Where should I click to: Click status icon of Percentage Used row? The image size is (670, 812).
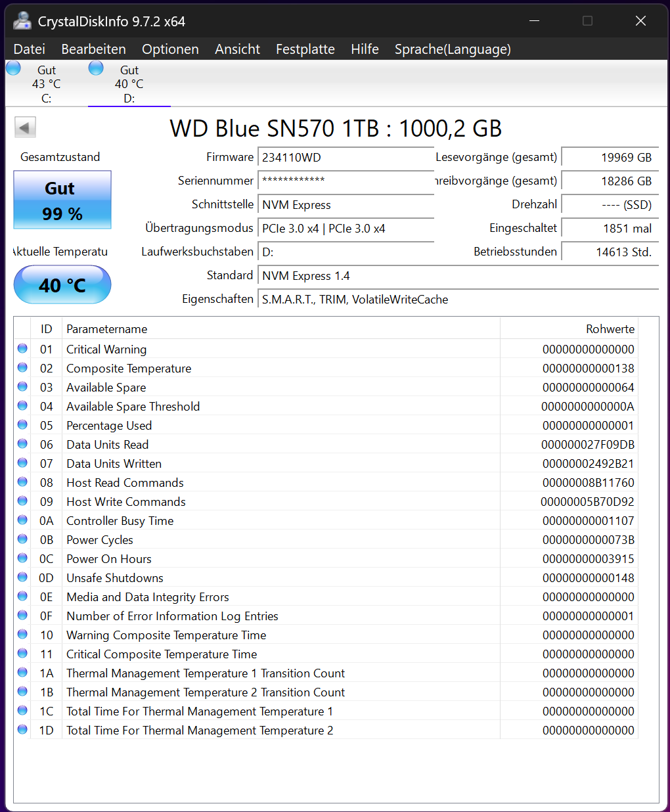tap(22, 424)
